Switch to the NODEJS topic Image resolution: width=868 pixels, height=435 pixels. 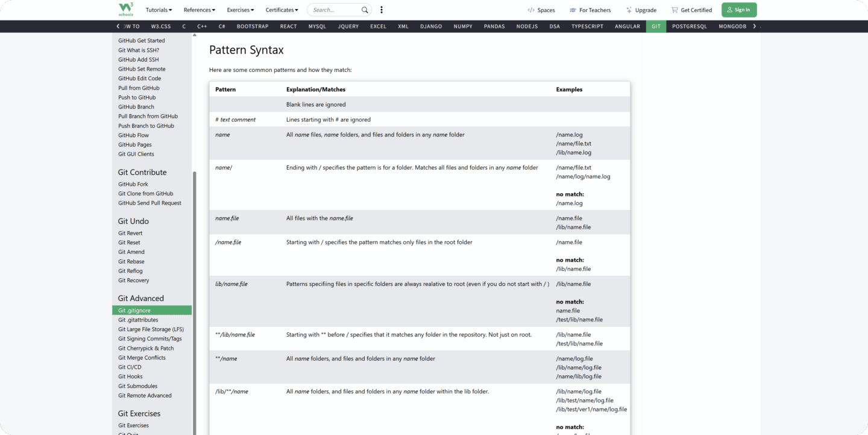coord(527,27)
